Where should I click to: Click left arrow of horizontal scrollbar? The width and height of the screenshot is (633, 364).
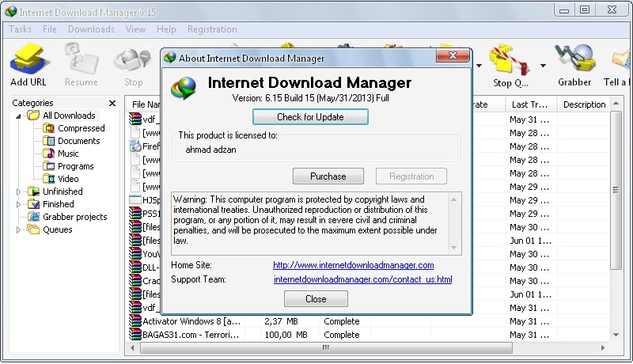[x=132, y=347]
